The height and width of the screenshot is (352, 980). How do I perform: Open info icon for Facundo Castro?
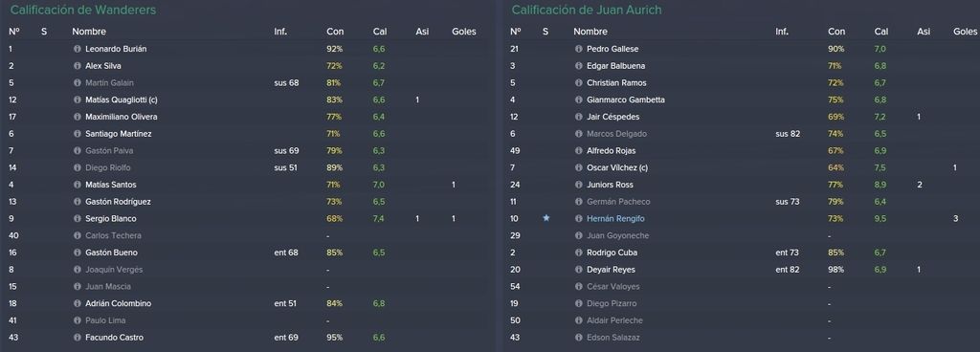click(78, 337)
